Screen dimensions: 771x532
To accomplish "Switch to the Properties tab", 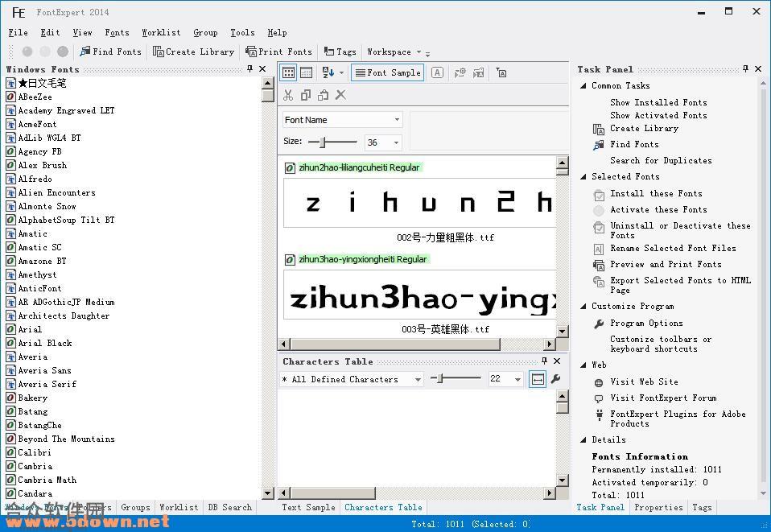I will (x=658, y=507).
